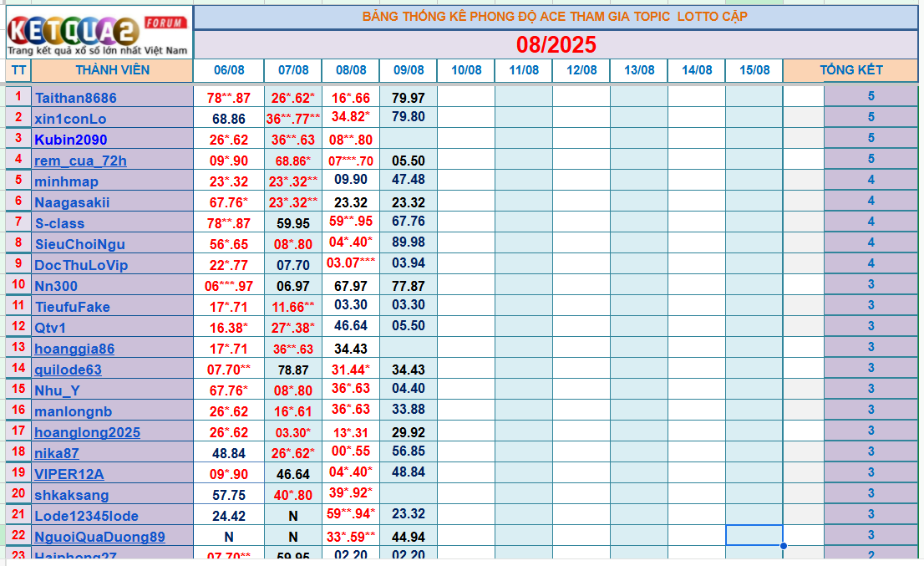Click xin1conLo's 07/08 value 36**.77**

click(x=293, y=119)
